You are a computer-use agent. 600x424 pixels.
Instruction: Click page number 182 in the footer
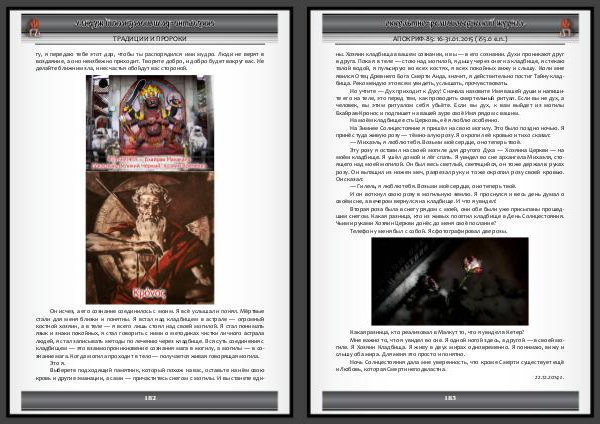click(x=150, y=397)
